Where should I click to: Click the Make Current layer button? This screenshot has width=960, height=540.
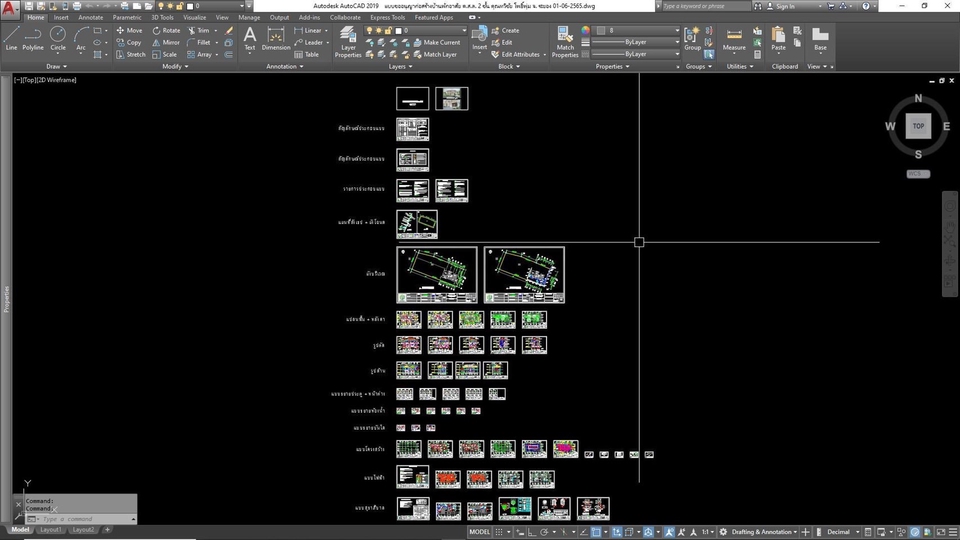pos(437,42)
